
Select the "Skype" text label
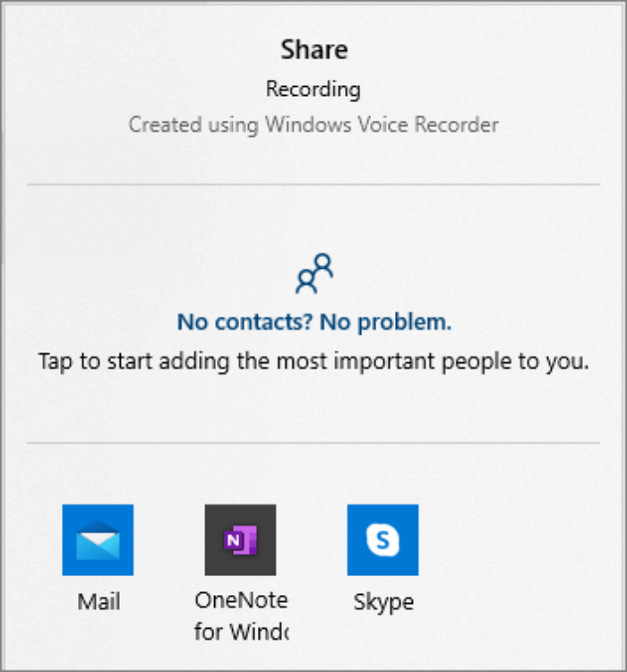(383, 601)
